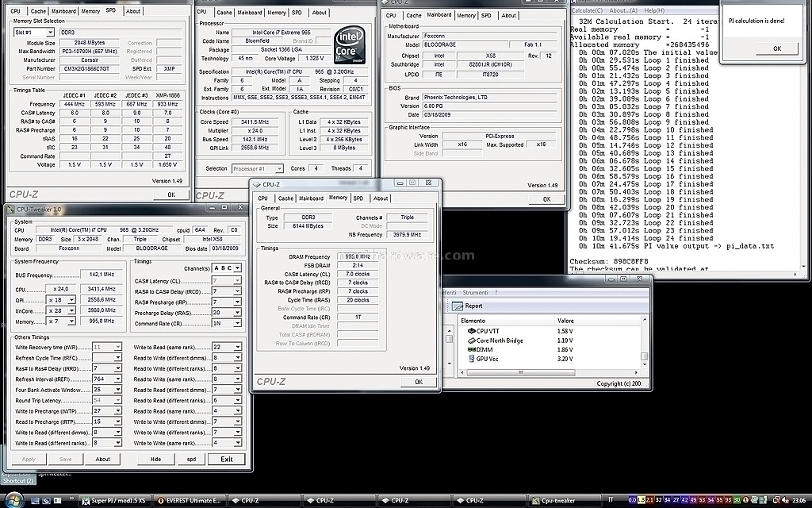The width and height of the screenshot is (812, 508).
Task: Click the BUS Frequency 142,1 MHz field
Action: [x=101, y=275]
